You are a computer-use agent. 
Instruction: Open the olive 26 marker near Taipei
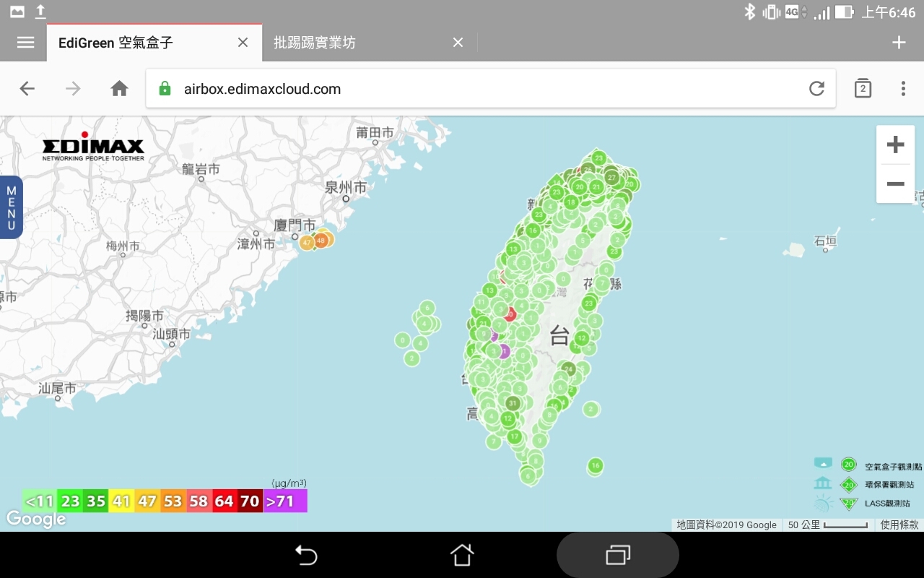click(x=588, y=170)
